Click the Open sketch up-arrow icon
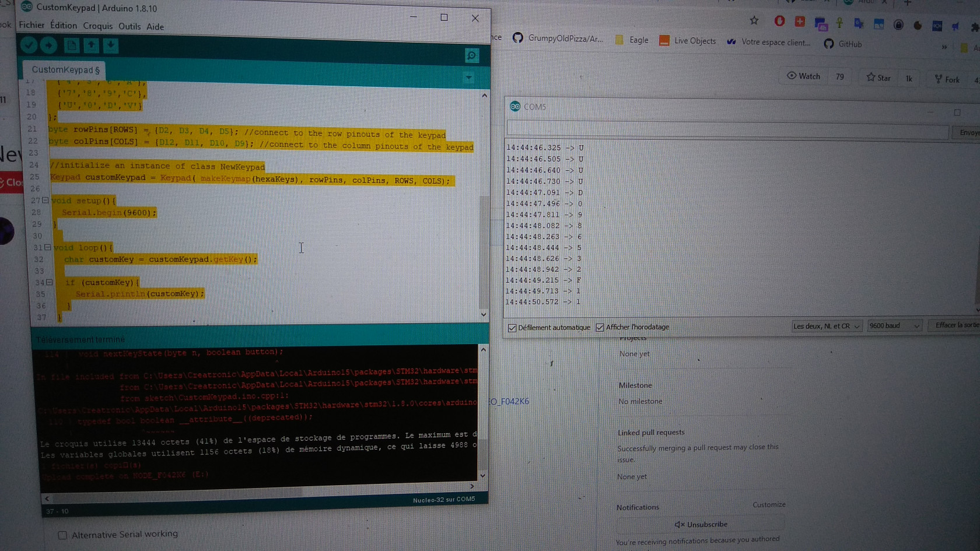The image size is (980, 551). click(91, 45)
